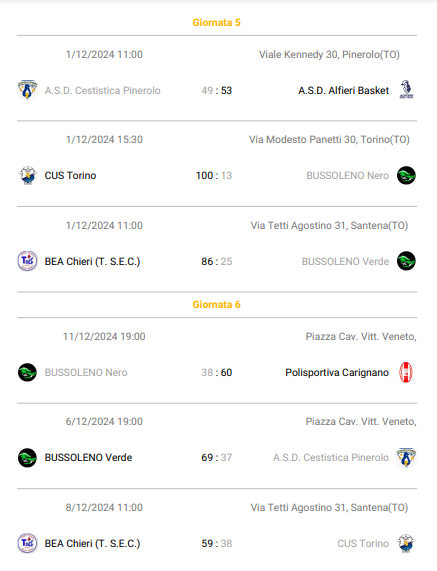Open the Viale Kennedy 30, Pinerolo venue address

[x=329, y=55]
